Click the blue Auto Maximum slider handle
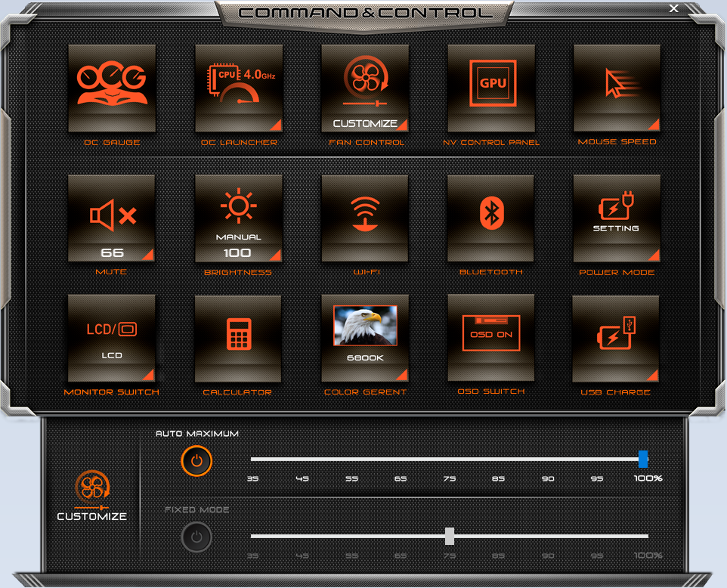The image size is (727, 588). click(643, 459)
